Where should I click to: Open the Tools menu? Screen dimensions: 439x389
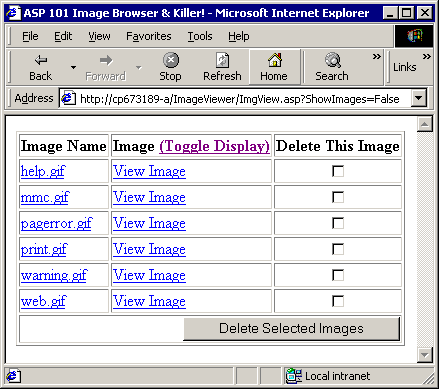200,36
